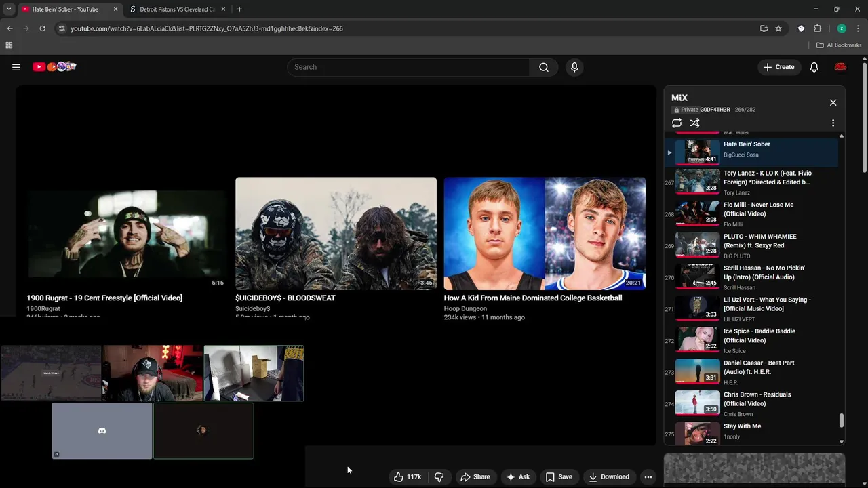Viewport: 868px width, 488px height.
Task: Open the apps grid in bookmarks bar
Action: tap(9, 45)
